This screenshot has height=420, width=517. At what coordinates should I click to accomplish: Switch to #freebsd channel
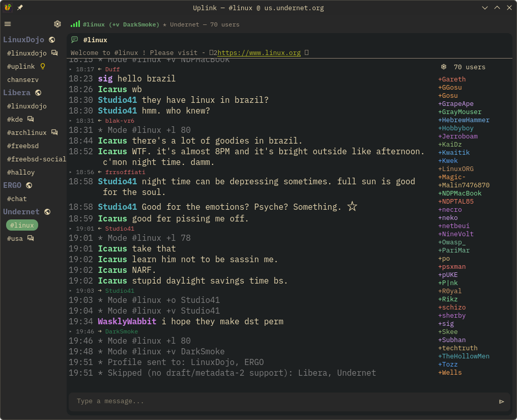23,146
